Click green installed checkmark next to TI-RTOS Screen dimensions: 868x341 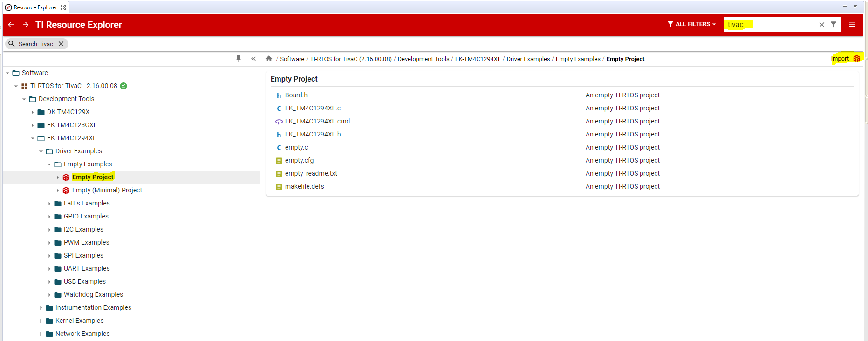[123, 86]
